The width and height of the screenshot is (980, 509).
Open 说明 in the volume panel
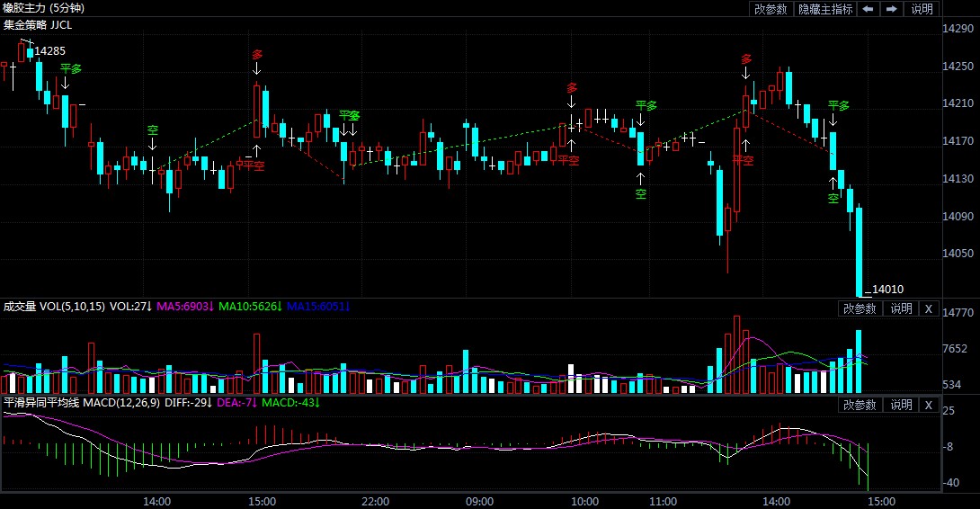pyautogui.click(x=901, y=308)
